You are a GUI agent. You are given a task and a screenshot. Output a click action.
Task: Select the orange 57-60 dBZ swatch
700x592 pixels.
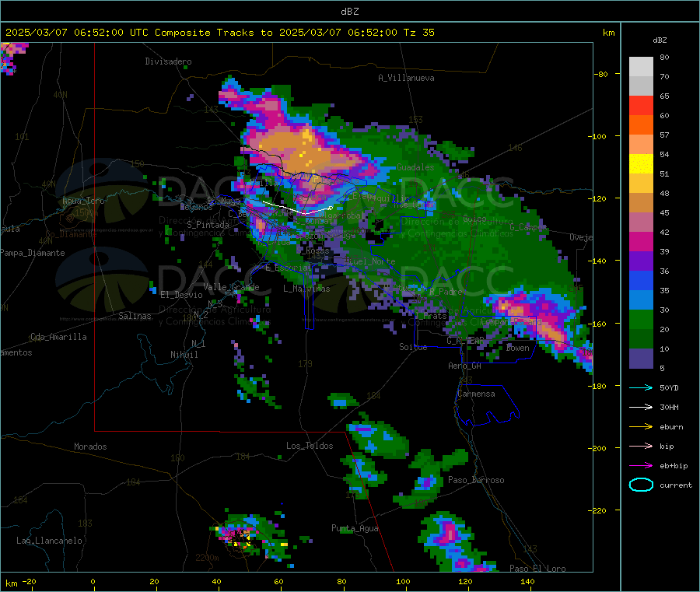[x=641, y=125]
